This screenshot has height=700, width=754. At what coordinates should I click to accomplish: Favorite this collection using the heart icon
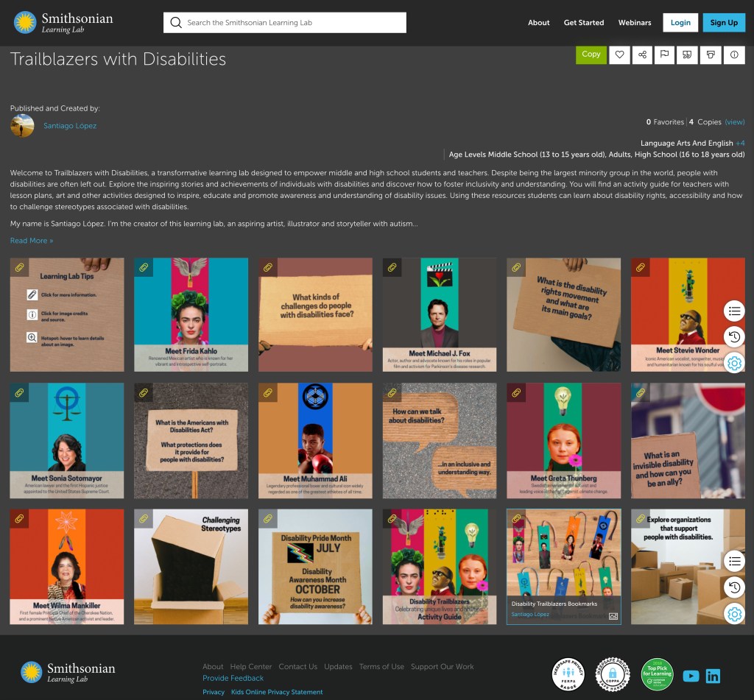coord(619,54)
